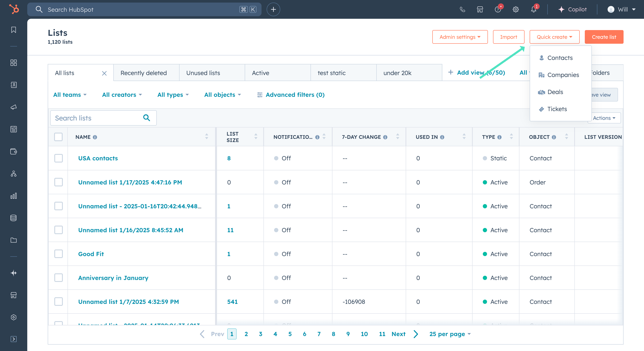The height and width of the screenshot is (351, 644).
Task: Focus the Search lists input field
Action: pos(103,118)
